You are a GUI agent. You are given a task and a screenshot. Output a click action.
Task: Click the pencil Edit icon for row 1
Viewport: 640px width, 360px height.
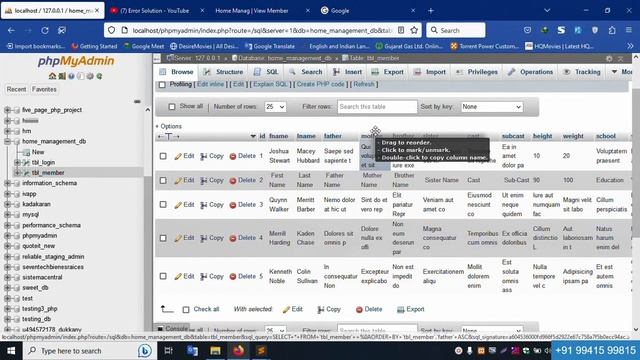(x=178, y=156)
